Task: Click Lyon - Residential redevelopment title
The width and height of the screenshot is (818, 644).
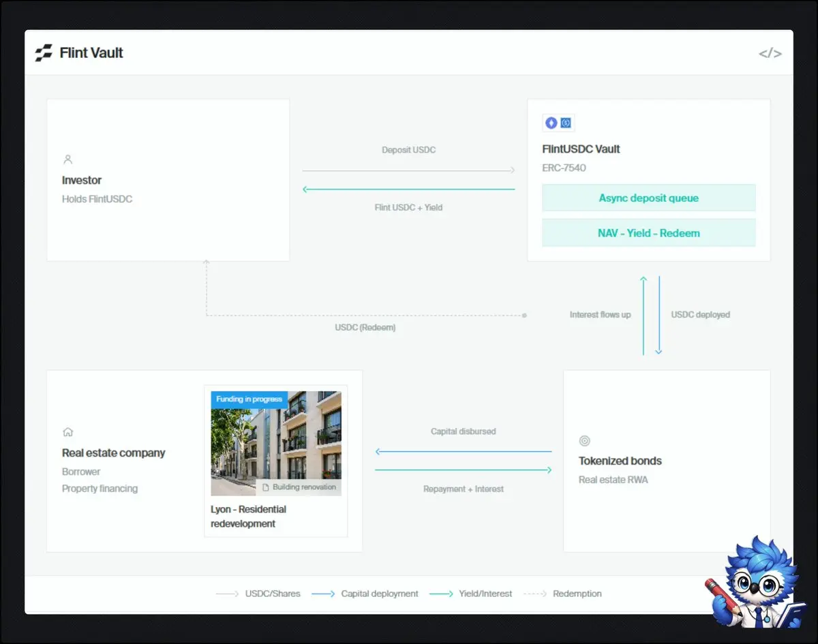Action: pos(249,517)
